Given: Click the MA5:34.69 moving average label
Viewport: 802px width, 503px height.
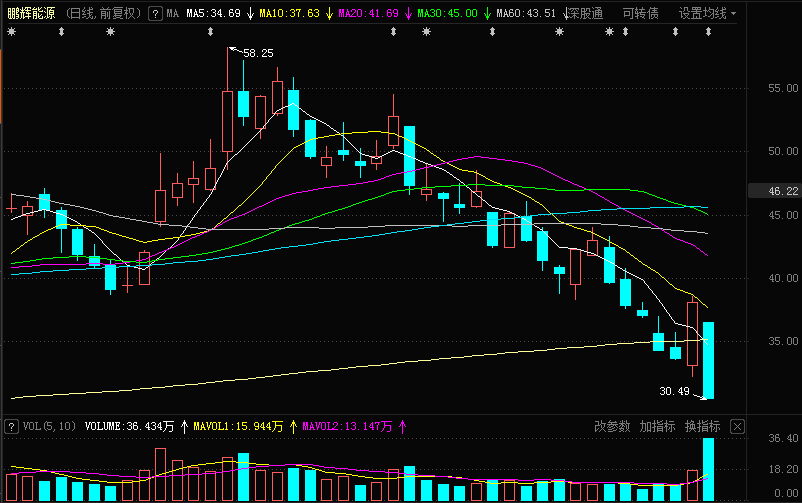Looking at the screenshot, I should pyautogui.click(x=213, y=14).
